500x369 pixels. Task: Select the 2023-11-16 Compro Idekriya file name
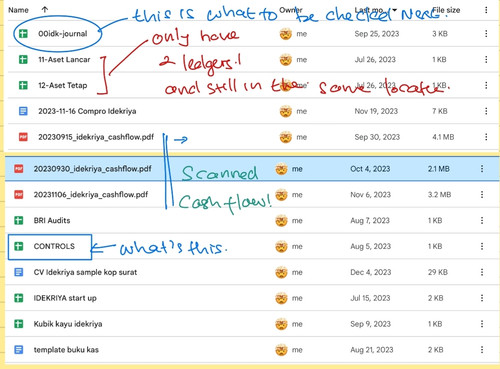[x=87, y=111]
